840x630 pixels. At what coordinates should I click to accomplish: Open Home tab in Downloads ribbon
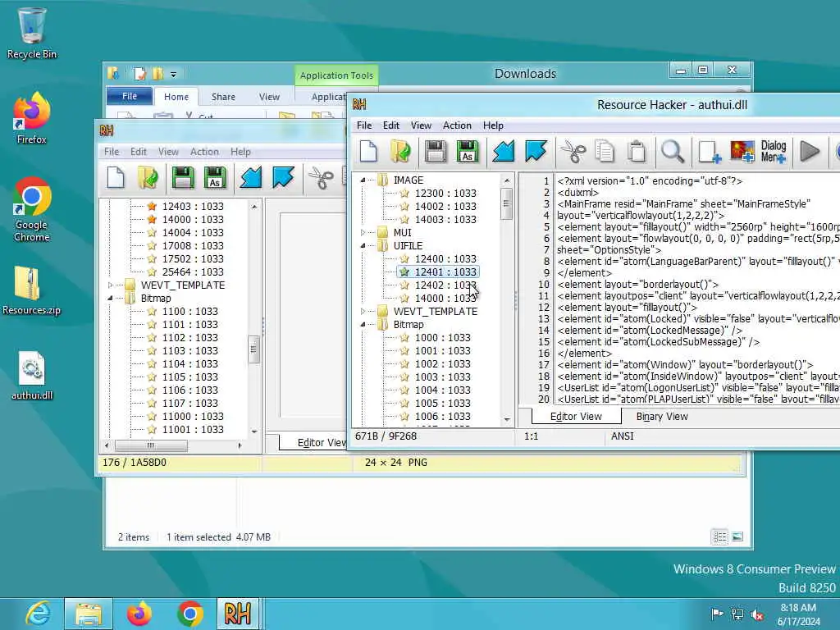pyautogui.click(x=176, y=97)
